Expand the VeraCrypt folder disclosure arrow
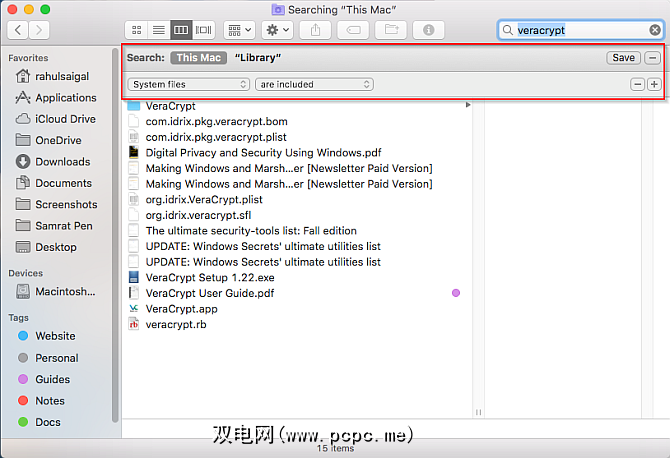 (x=468, y=105)
